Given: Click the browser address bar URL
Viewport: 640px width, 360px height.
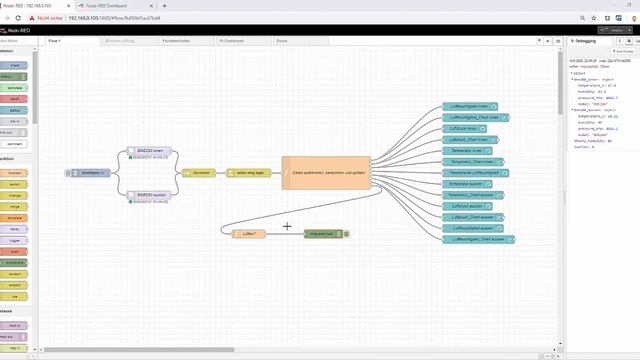Looking at the screenshot, I should [114, 18].
